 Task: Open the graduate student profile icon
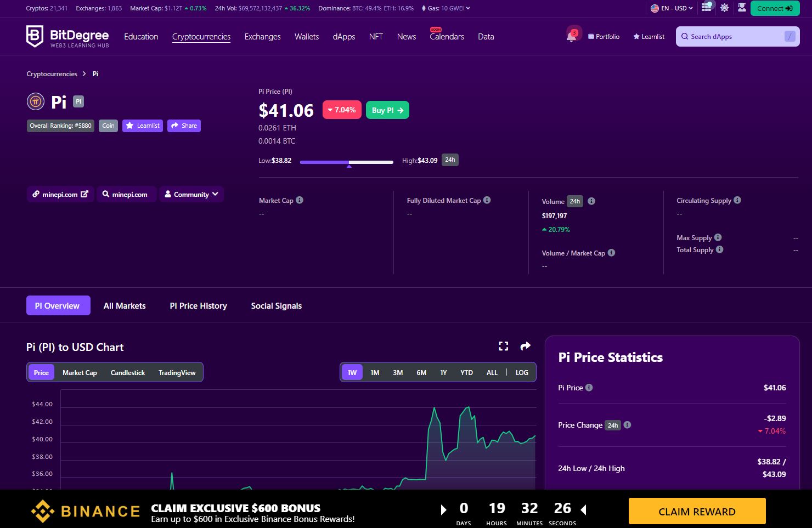point(742,8)
